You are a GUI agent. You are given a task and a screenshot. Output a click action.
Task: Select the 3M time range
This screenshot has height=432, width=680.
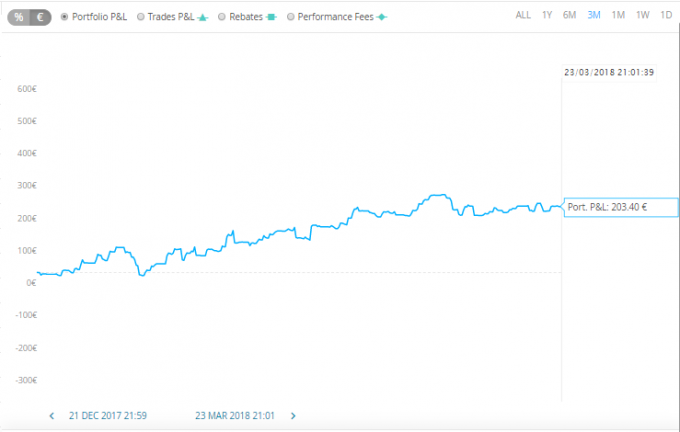coord(594,15)
